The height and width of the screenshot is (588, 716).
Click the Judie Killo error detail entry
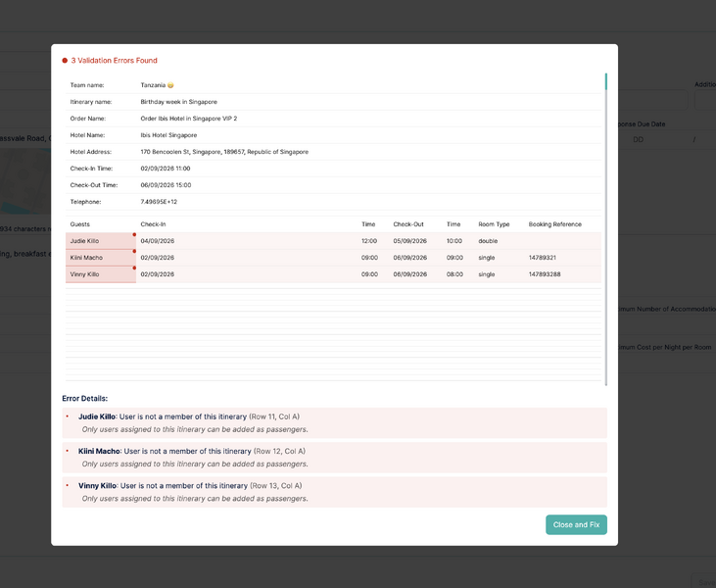coord(334,423)
